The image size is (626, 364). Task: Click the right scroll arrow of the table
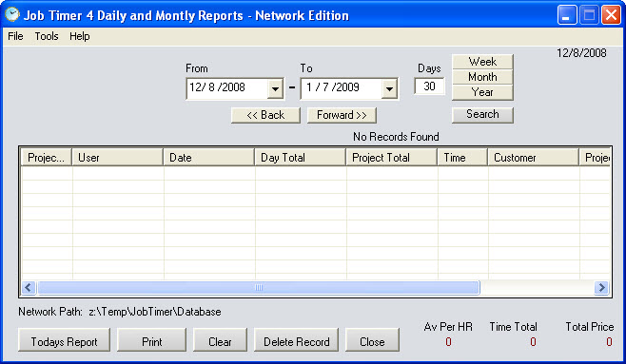tap(601, 287)
